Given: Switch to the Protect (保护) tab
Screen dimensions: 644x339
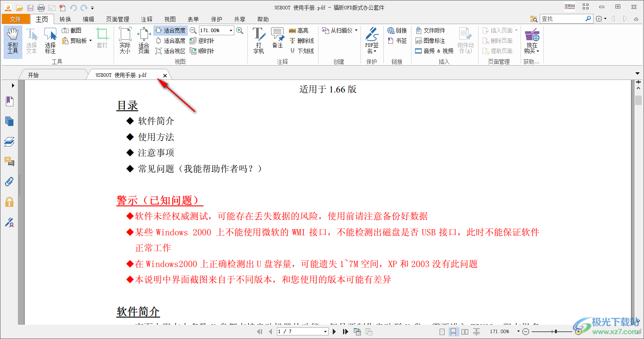Looking at the screenshot, I should (x=216, y=19).
